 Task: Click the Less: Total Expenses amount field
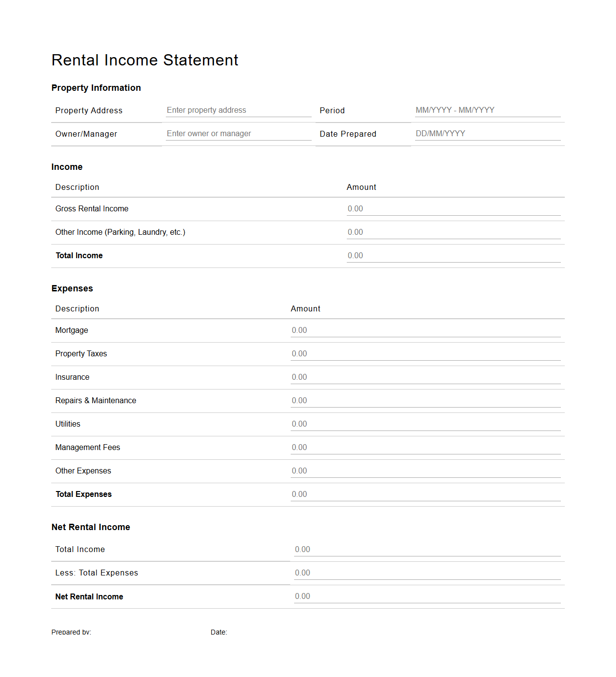click(x=427, y=573)
